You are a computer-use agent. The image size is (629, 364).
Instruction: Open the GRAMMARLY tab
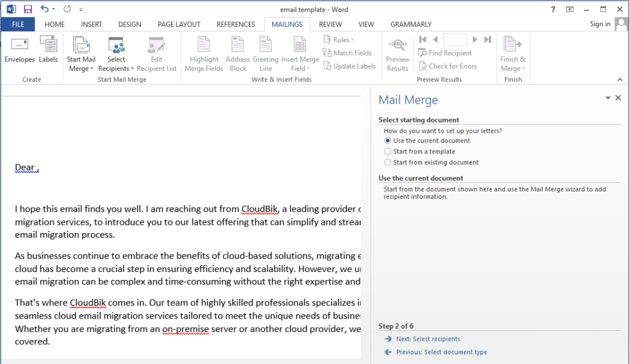click(410, 24)
